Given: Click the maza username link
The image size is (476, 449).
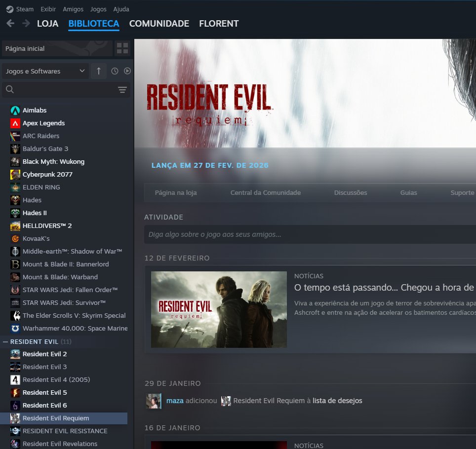Looking at the screenshot, I should (175, 401).
